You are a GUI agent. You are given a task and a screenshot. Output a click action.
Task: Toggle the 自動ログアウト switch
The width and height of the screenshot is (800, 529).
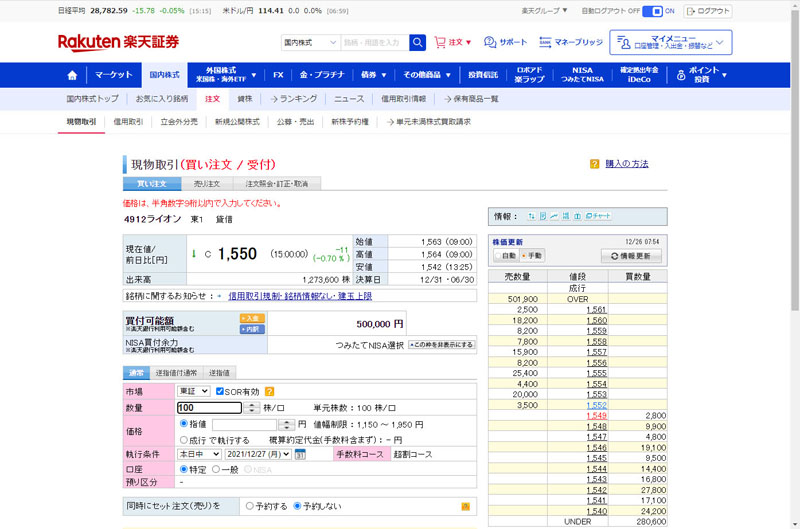click(652, 11)
